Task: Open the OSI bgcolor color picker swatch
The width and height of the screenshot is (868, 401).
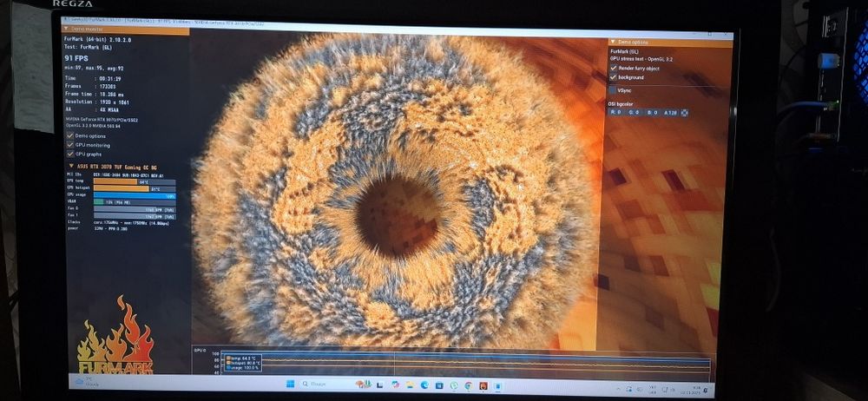Action: pos(685,113)
